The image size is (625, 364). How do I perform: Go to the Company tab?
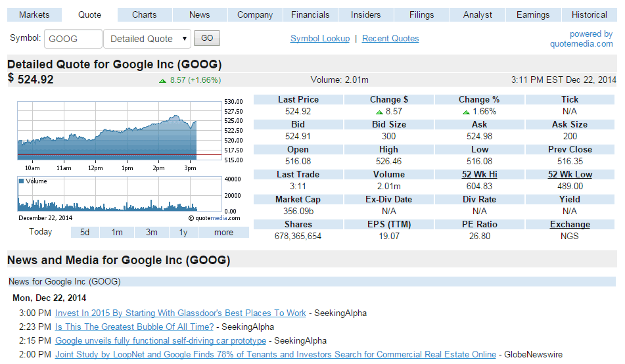(255, 14)
